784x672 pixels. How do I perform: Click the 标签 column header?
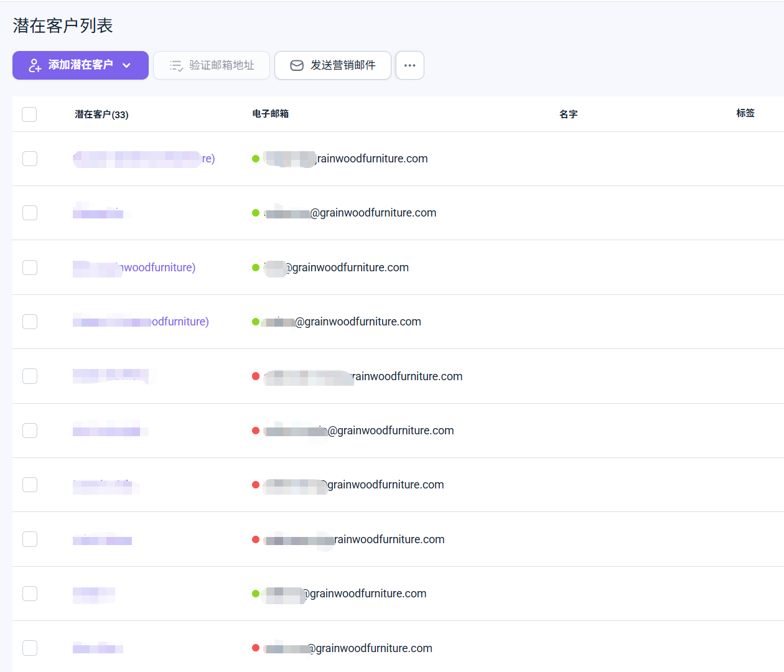pyautogui.click(x=745, y=113)
